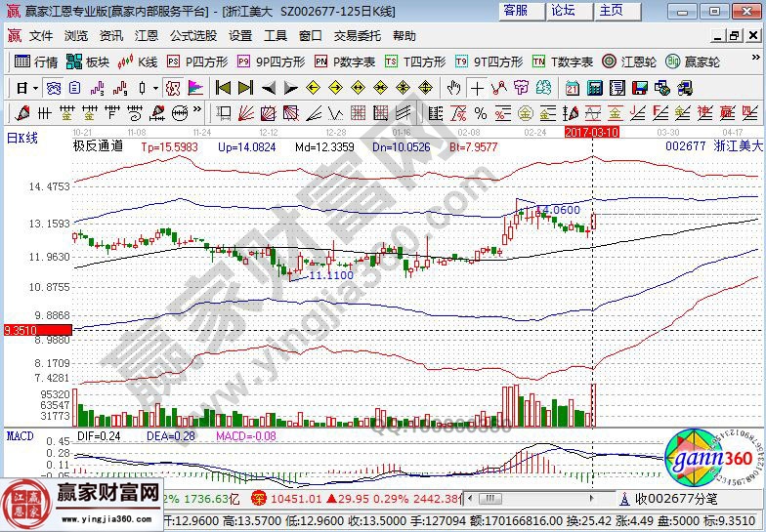The height and width of the screenshot is (532, 766).
Task: Select the zigzag wave line tool
Action: [336, 113]
